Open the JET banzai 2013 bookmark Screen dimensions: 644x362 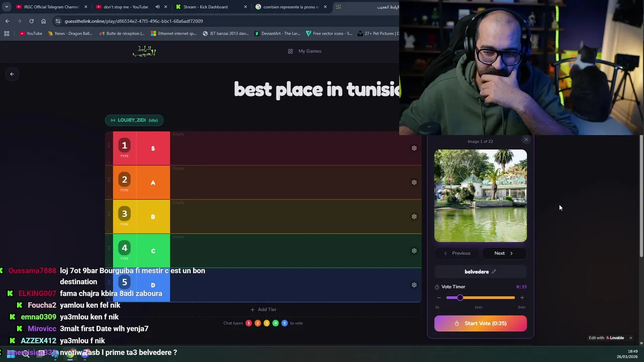point(225,34)
